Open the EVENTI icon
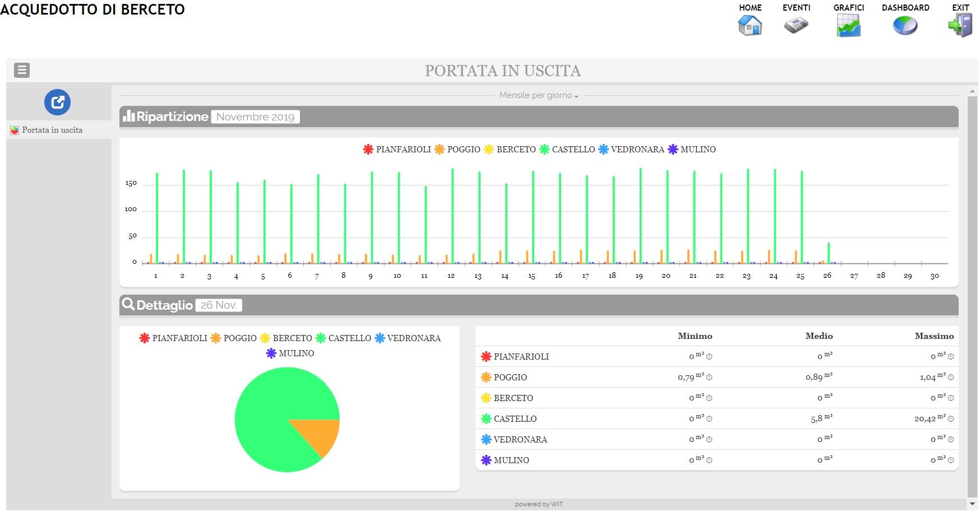 796,26
